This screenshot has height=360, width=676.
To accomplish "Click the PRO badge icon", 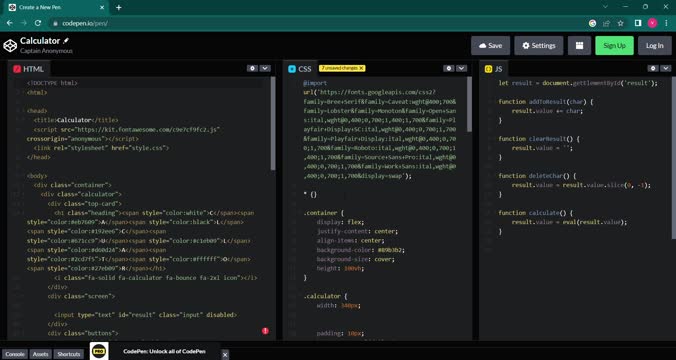I will pos(99,351).
